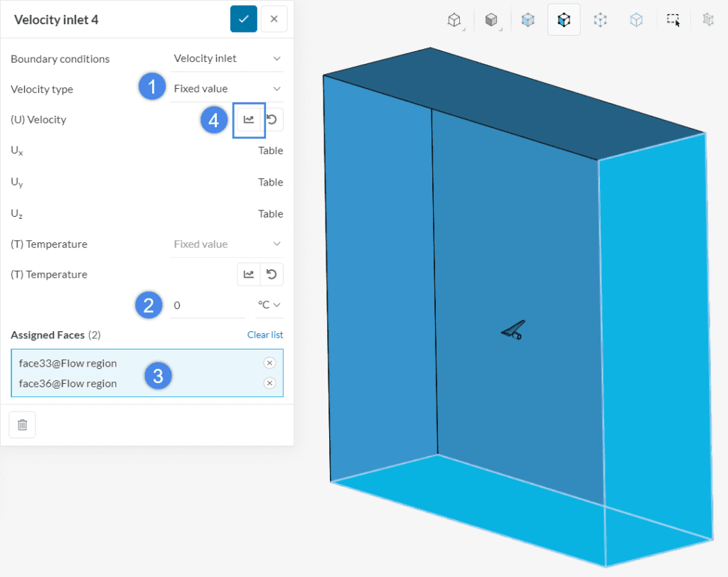Select the box selection tool
The height and width of the screenshot is (577, 728).
tap(673, 21)
